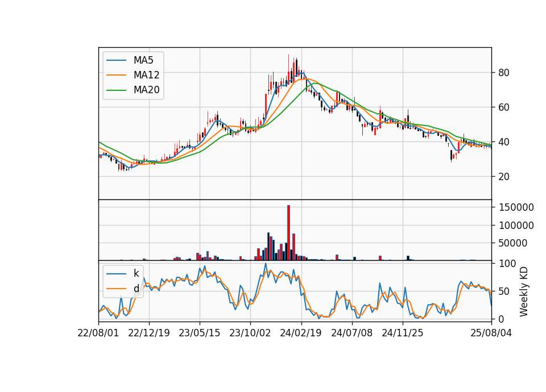Click the green MA20 legend line sample

click(x=116, y=90)
